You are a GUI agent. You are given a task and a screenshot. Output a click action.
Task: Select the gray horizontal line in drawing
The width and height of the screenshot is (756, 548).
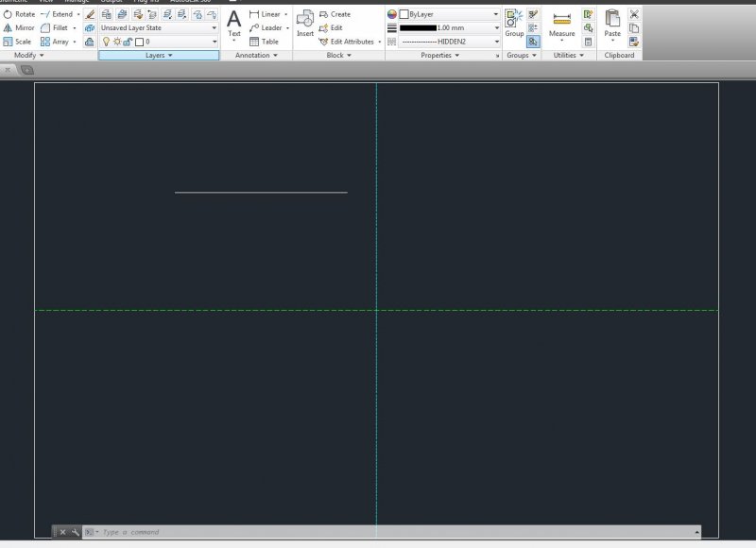click(x=261, y=193)
